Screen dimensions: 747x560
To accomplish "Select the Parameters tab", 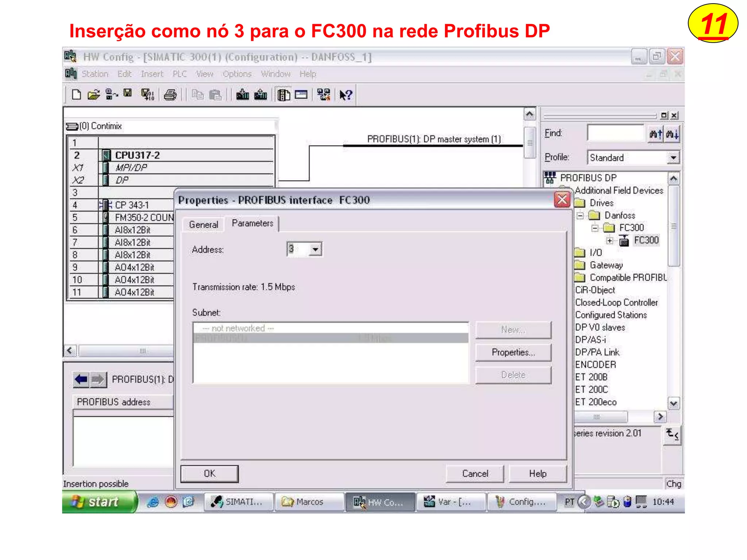I will [x=252, y=223].
